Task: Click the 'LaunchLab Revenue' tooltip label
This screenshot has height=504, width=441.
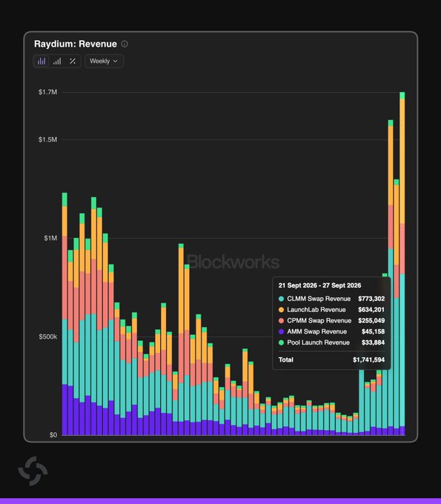Action: tap(316, 310)
